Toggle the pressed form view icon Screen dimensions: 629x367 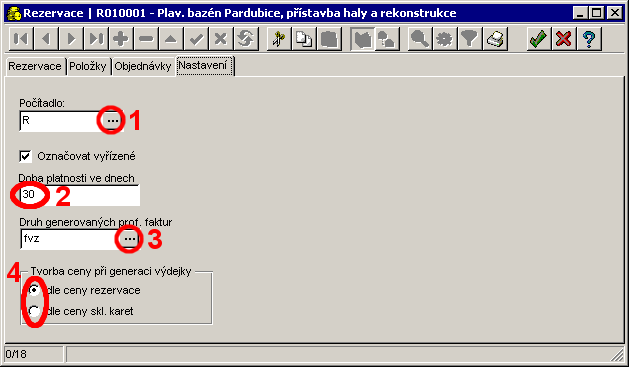tap(363, 39)
